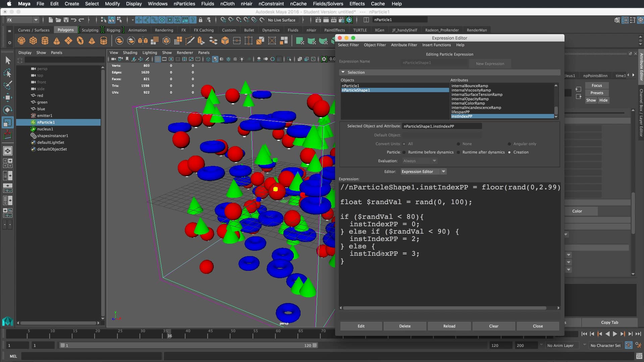644x362 pixels.
Task: Collapse the Selection section in Expression Editor
Action: (x=343, y=72)
